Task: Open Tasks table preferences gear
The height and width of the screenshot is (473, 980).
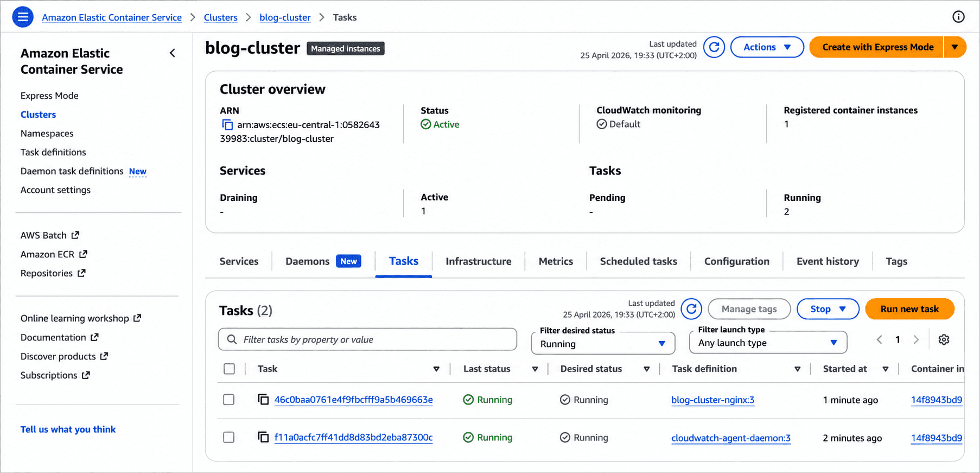Action: (x=944, y=339)
